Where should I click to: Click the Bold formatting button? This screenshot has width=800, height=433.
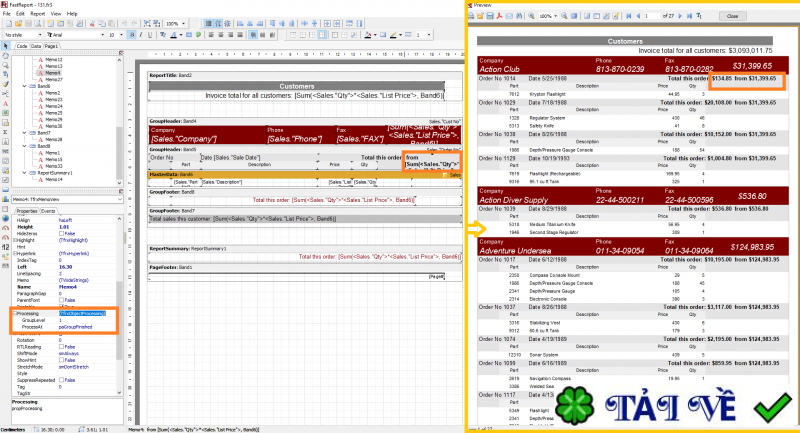coord(134,33)
